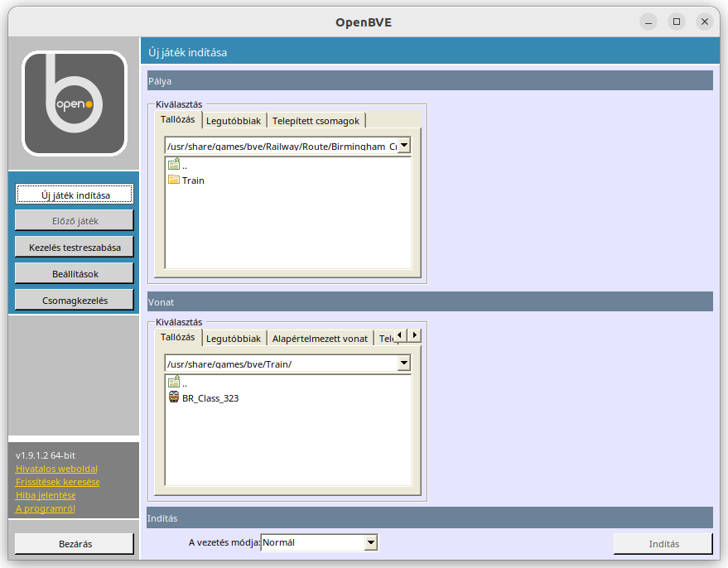Open the Hivatalos weboldal link
728x568 pixels.
pos(56,469)
